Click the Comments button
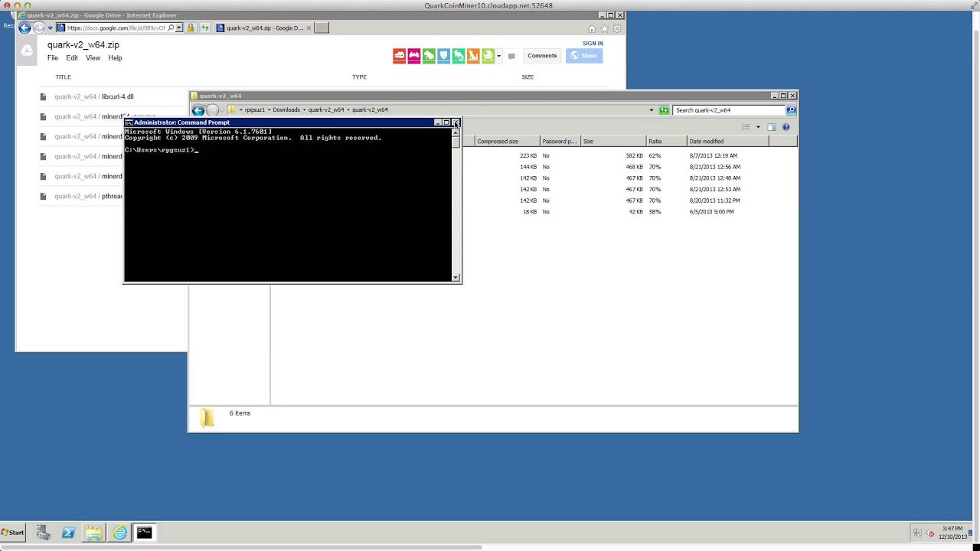 [x=542, y=56]
